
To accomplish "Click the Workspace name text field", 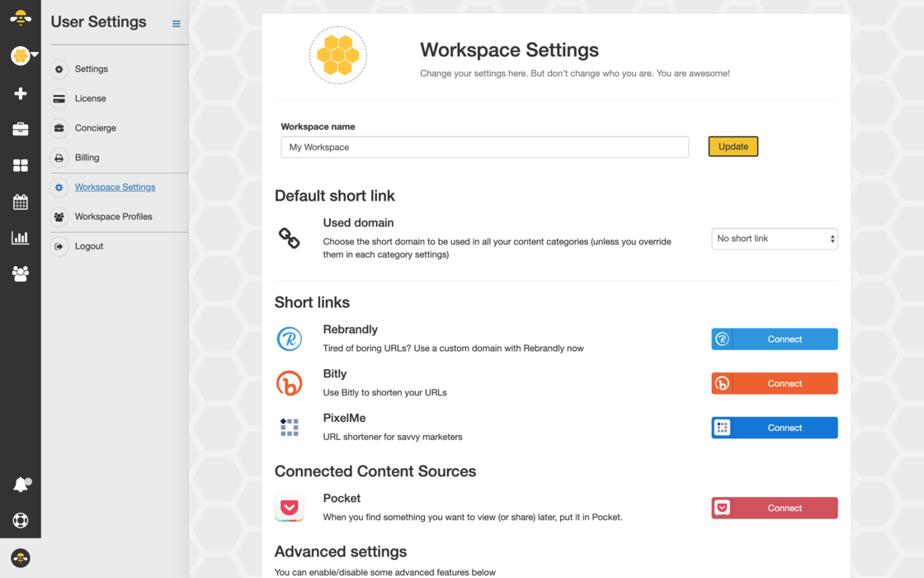I will click(x=484, y=147).
